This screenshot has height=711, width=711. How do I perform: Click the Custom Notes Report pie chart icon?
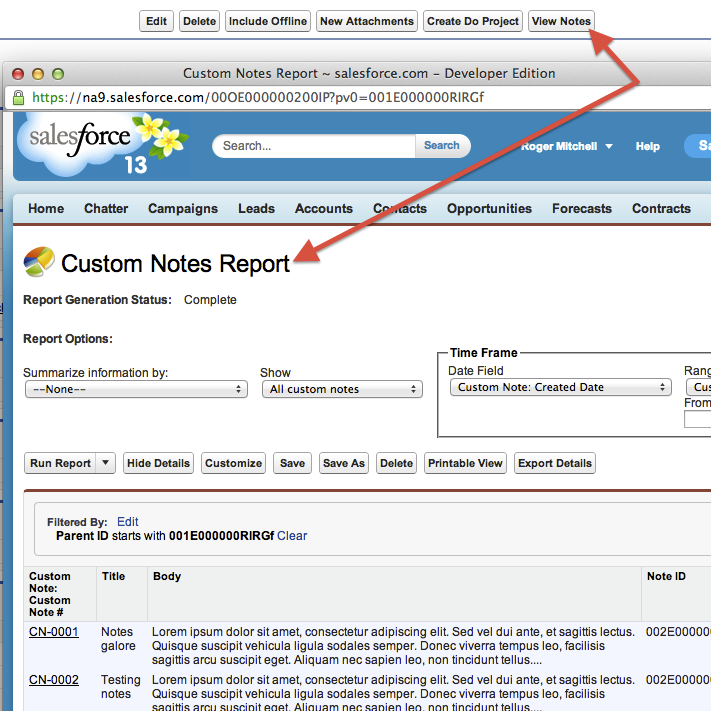pos(39,262)
